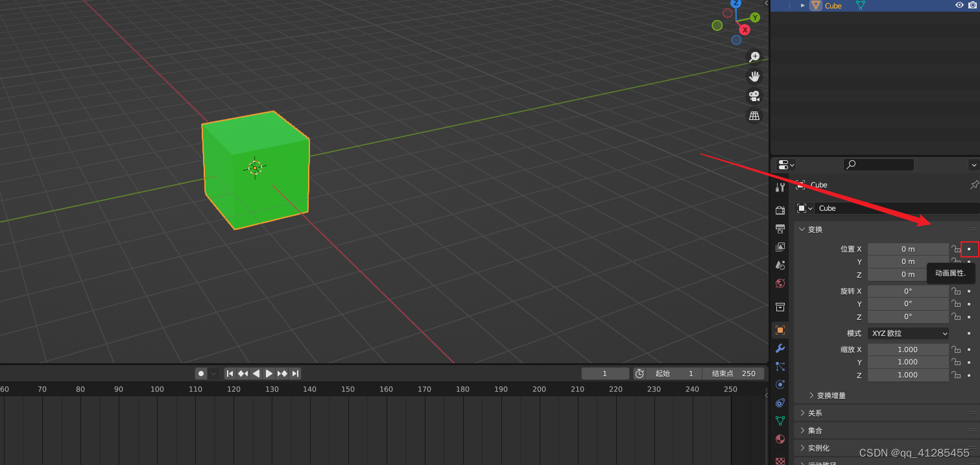Click the current frame field
Screen dimensions: 980x465
[605, 374]
